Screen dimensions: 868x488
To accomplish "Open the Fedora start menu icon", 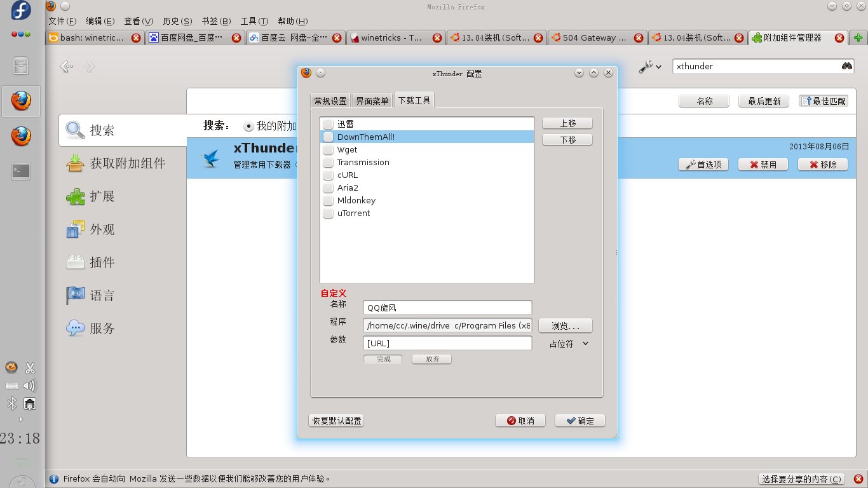I will click(x=21, y=11).
